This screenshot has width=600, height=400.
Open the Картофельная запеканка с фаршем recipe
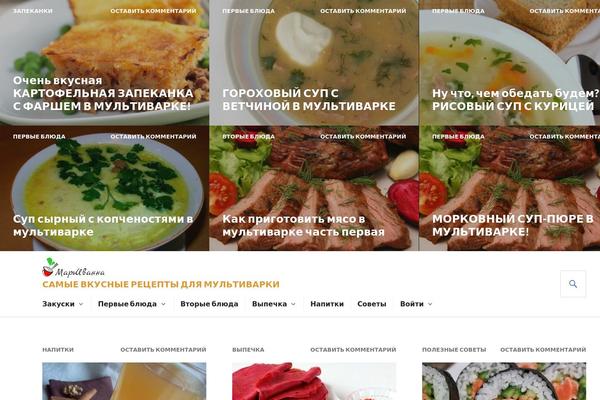[x=103, y=93]
